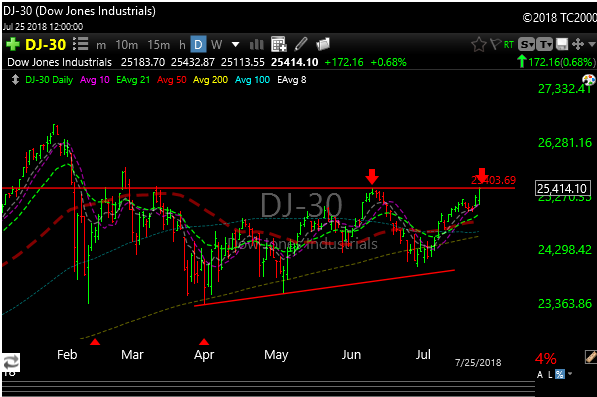The height and width of the screenshot is (397, 597).
Task: Click the 'Avg 200' indicator label
Action: [x=211, y=80]
